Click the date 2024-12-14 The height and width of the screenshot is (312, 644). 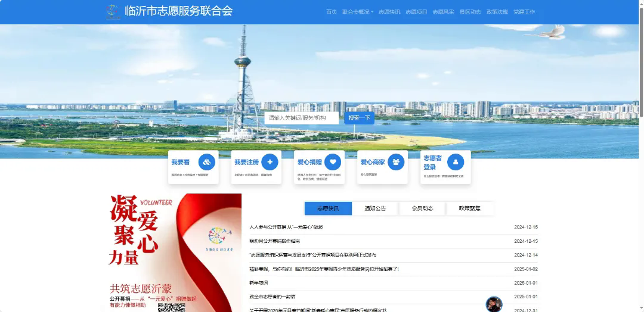coord(526,255)
